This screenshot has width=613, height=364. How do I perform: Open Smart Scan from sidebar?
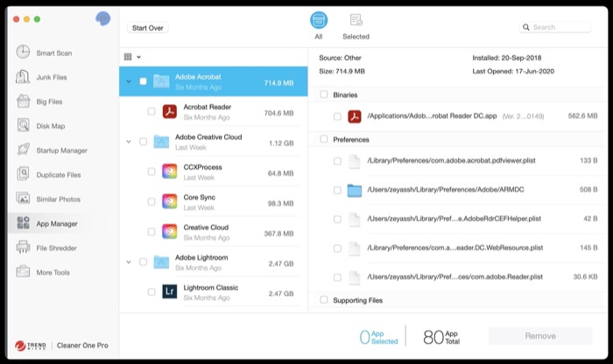(53, 52)
